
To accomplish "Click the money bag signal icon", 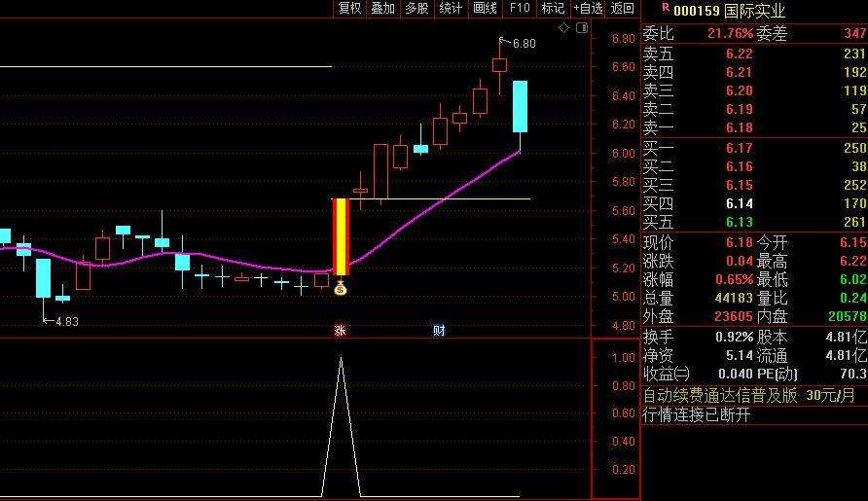I will click(340, 288).
